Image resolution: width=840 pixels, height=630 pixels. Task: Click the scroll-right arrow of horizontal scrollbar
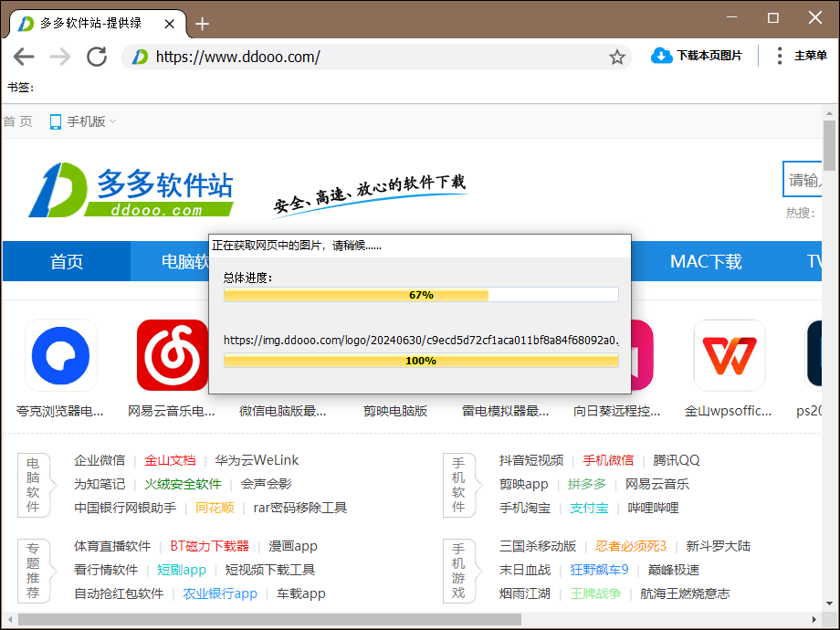pos(814,619)
